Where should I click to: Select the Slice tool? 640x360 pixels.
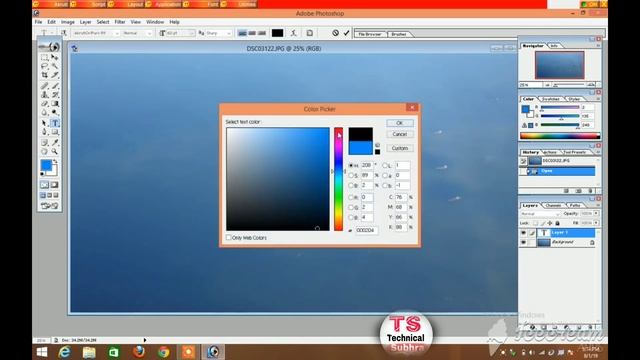tap(55, 75)
